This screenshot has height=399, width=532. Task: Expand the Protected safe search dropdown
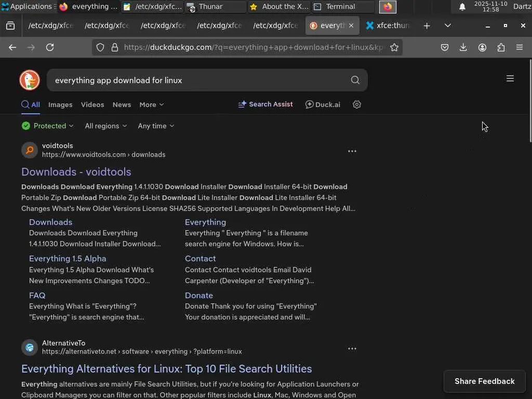pos(48,126)
